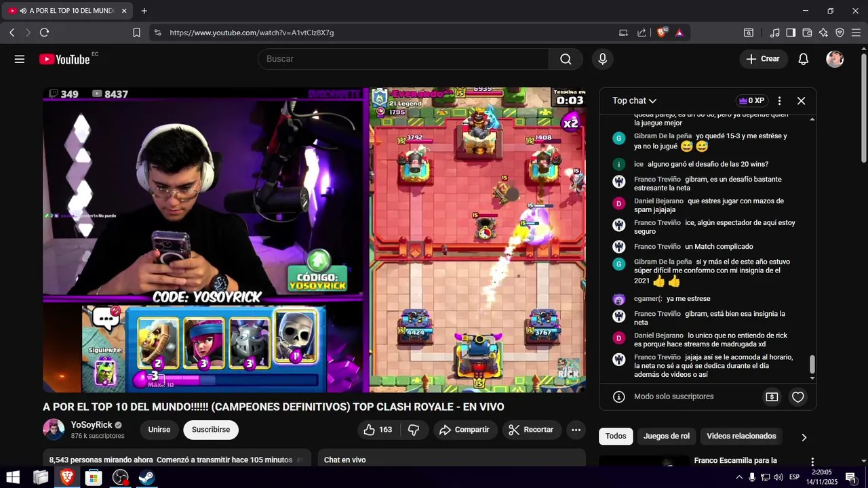Open the Brave Shields lion icon
This screenshot has width=868, height=488.
[x=662, y=32]
